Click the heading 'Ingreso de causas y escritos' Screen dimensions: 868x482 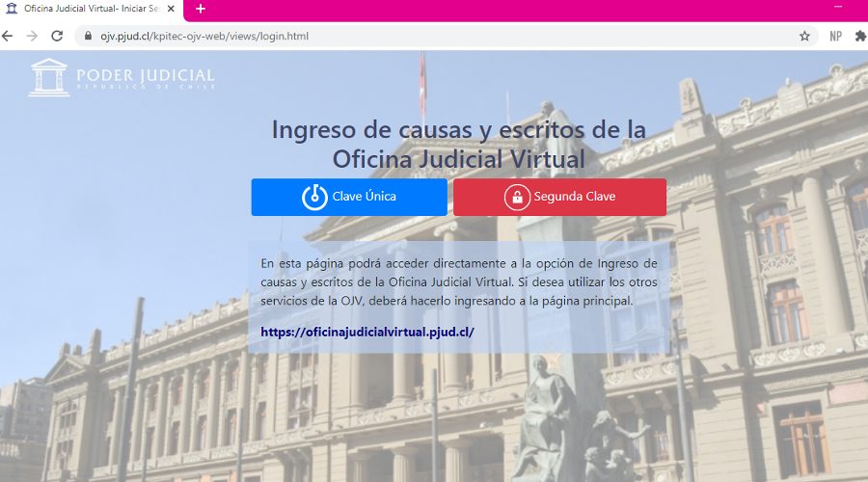(x=459, y=144)
